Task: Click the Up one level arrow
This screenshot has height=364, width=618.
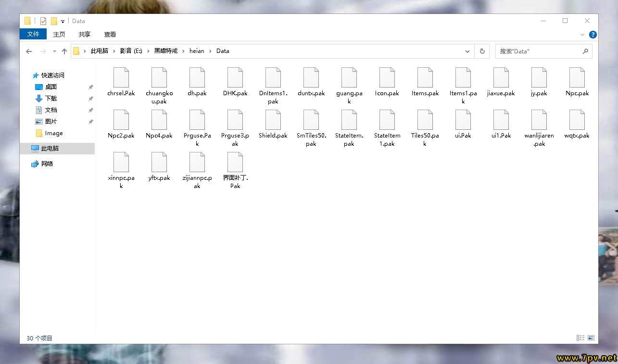Action: 64,51
